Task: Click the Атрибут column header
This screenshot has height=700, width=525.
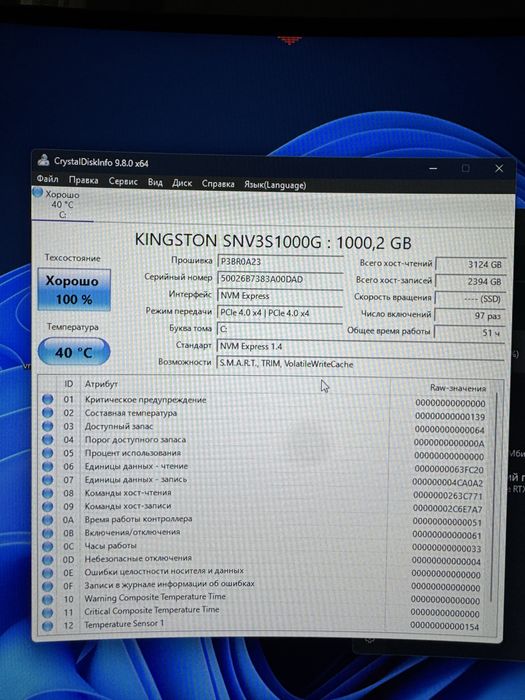Action: click(101, 384)
